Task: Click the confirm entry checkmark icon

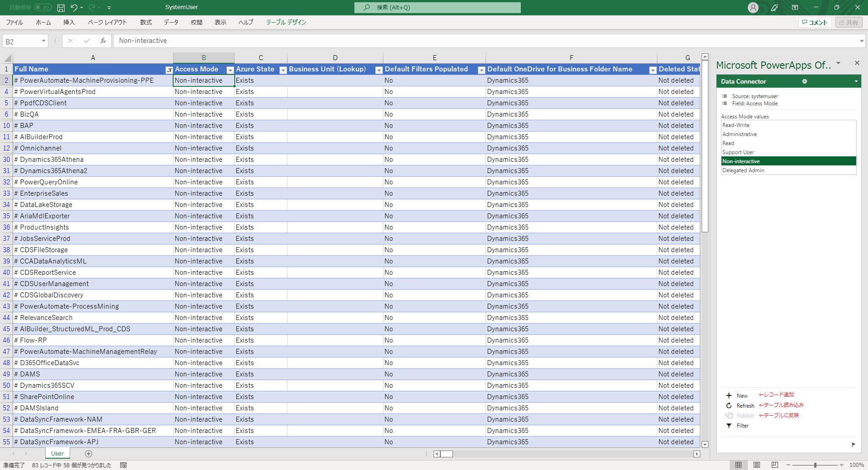Action: [87, 41]
